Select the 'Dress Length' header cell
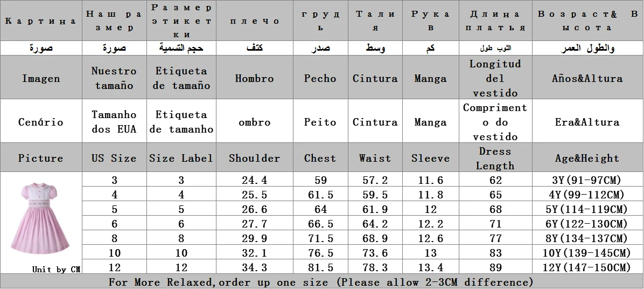Image resolution: width=644 pixels, height=289 pixels. click(495, 158)
